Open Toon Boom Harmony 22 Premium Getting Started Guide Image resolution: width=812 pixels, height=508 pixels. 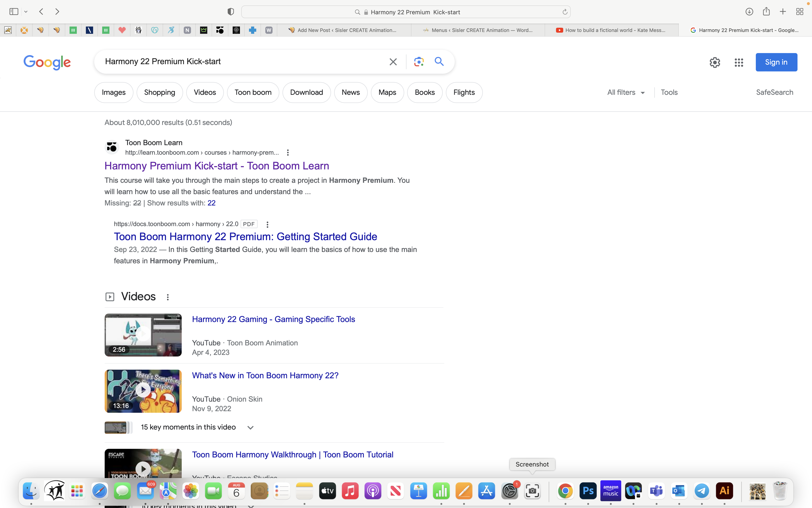point(245,237)
